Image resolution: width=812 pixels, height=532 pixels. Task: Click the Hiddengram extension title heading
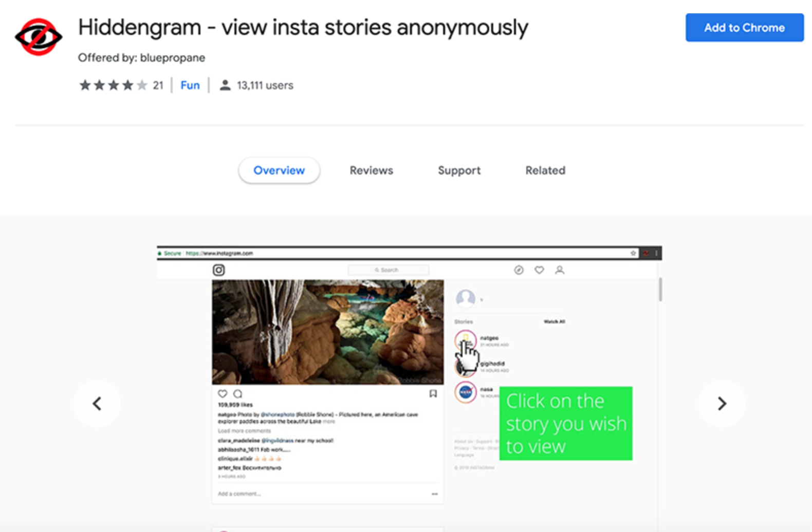pyautogui.click(x=303, y=28)
